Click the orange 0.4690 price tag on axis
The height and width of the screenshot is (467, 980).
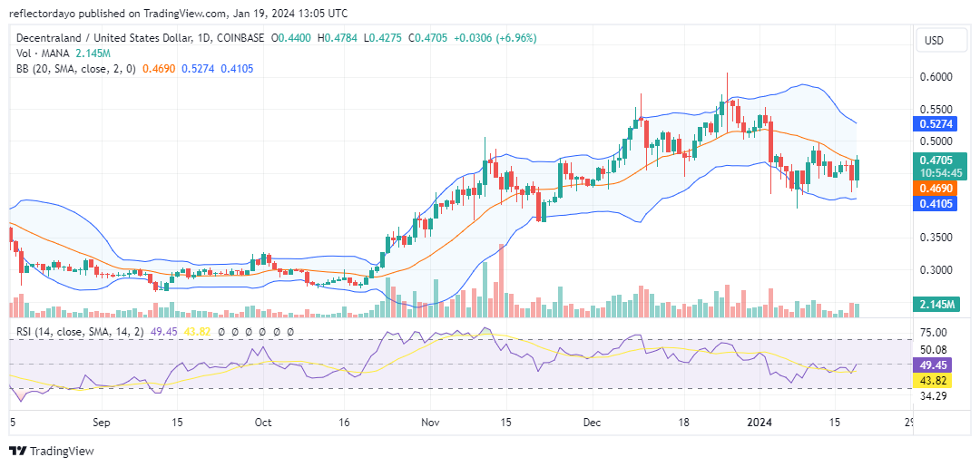click(936, 188)
